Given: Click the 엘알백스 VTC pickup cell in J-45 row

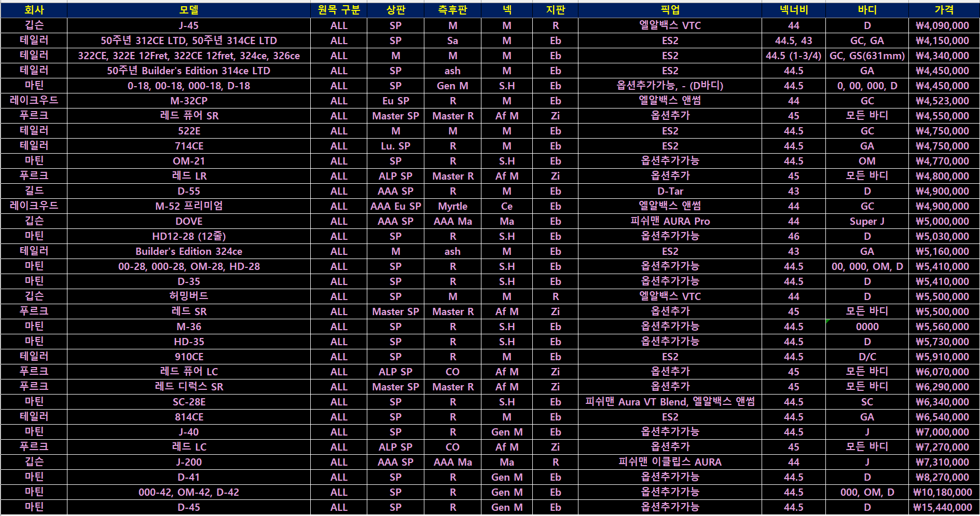Looking at the screenshot, I should [x=670, y=25].
